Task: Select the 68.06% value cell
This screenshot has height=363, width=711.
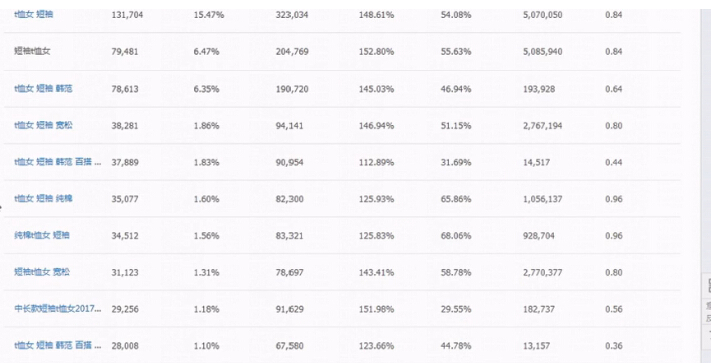Action: [x=456, y=236]
